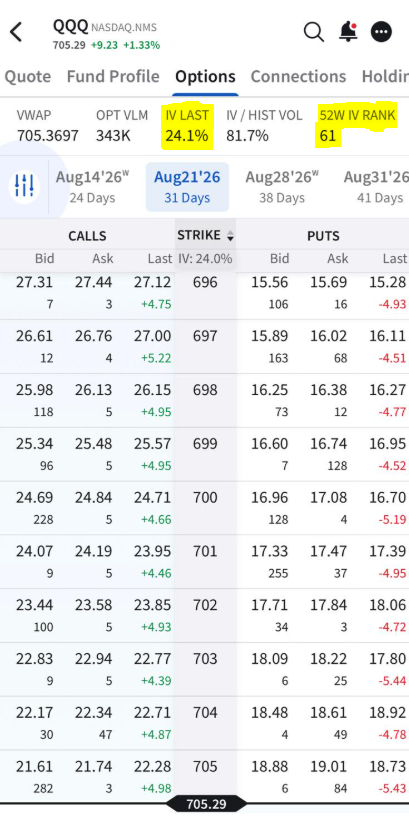Open the three-dot more menu

(x=381, y=32)
